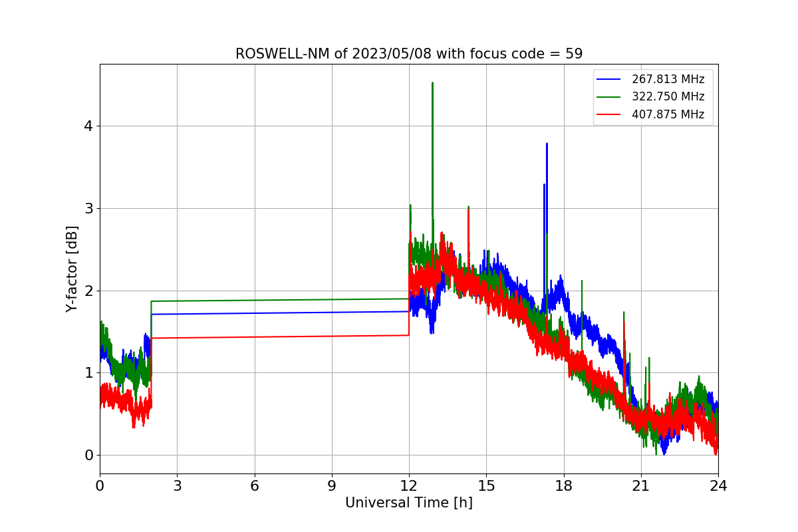Image resolution: width=798 pixels, height=532 pixels.
Task: Click the tallest green spike peak near 13 h
Action: pyautogui.click(x=432, y=84)
